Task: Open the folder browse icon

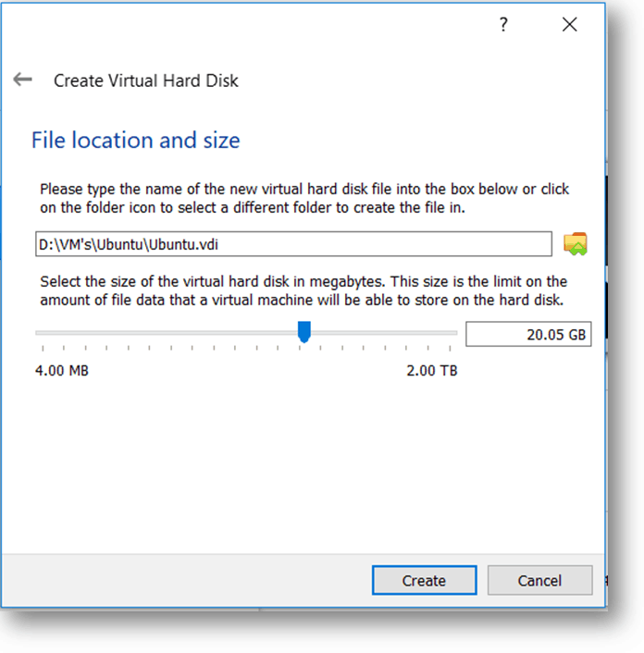Action: [x=576, y=244]
